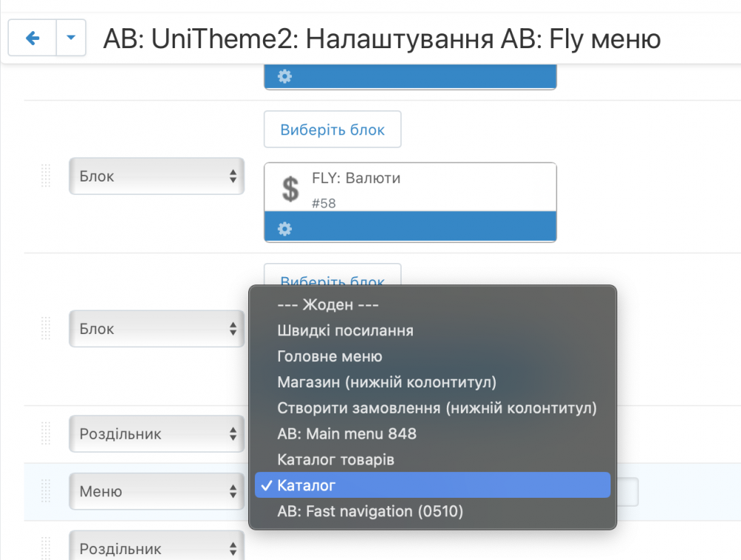Click drag handle beside the FLY: Валюти row
Viewport: 741px width, 560px height.
[46, 176]
